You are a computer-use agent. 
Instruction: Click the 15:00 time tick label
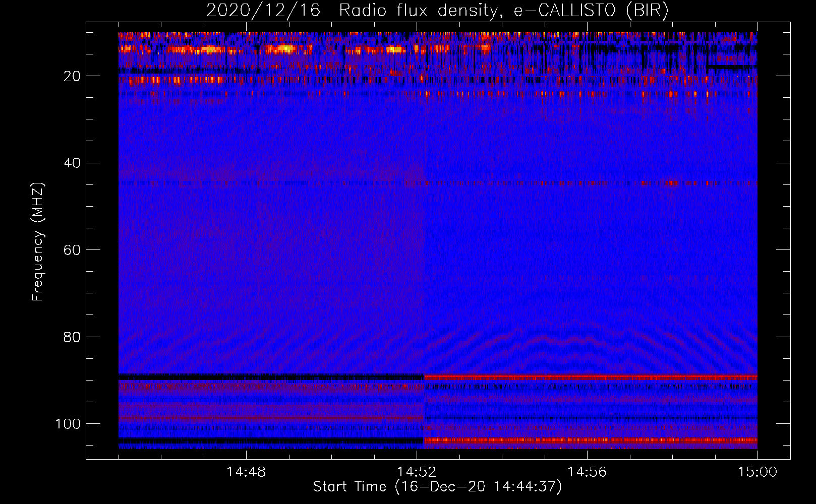point(757,472)
